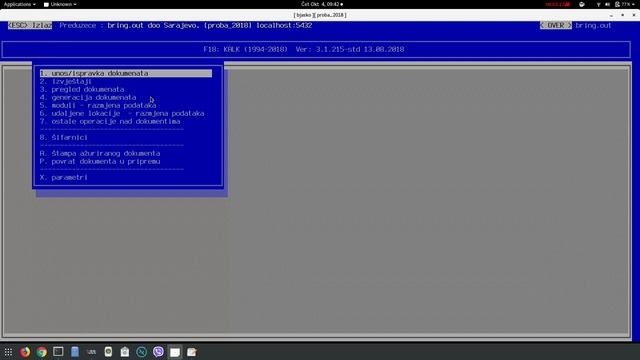
Task: Minimize the bjasko proba_2018 window
Action: pos(611,15)
